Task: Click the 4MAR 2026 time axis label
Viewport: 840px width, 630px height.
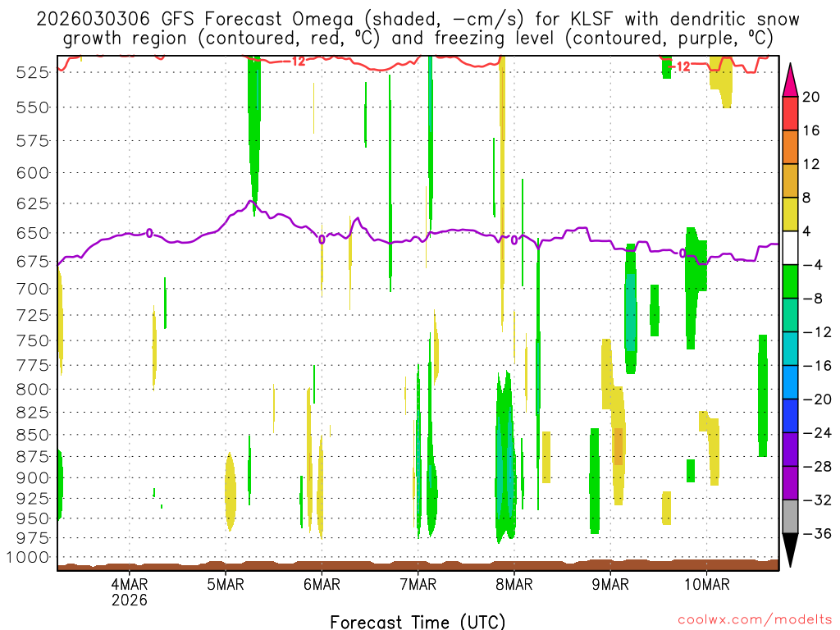Action: 129,591
